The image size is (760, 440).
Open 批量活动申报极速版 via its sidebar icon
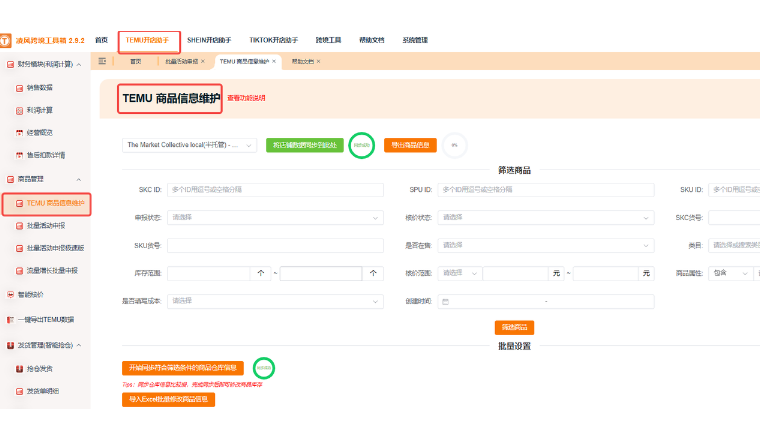tap(19, 248)
